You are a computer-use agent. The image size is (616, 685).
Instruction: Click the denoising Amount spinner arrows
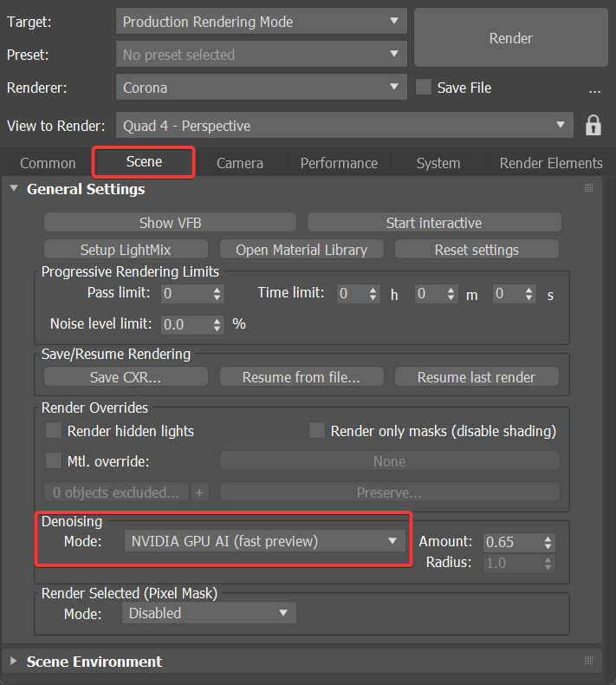pyautogui.click(x=548, y=542)
